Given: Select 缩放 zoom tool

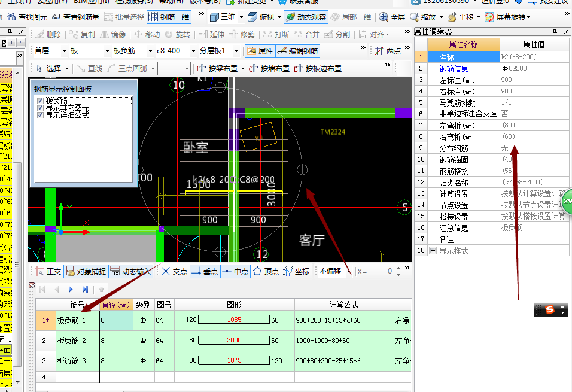Looking at the screenshot, I should (x=423, y=17).
